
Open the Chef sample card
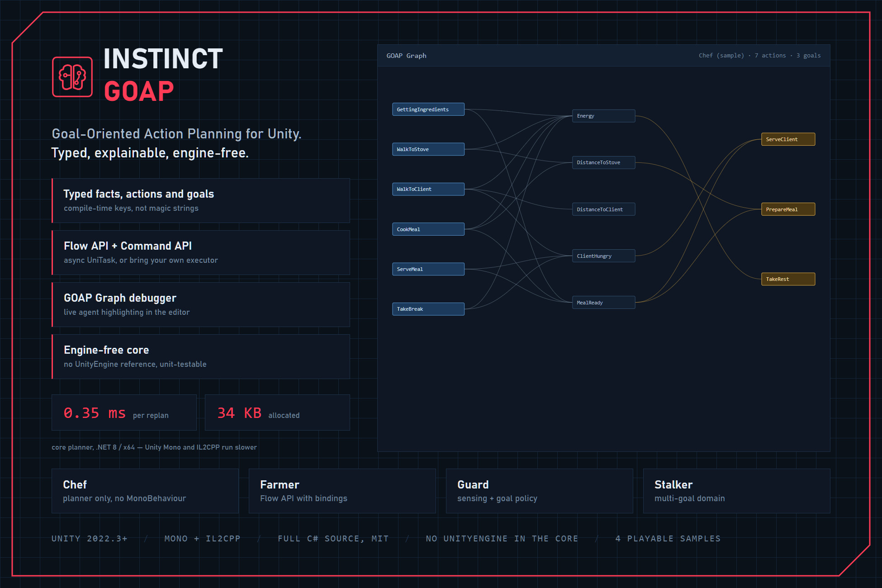pos(145,491)
